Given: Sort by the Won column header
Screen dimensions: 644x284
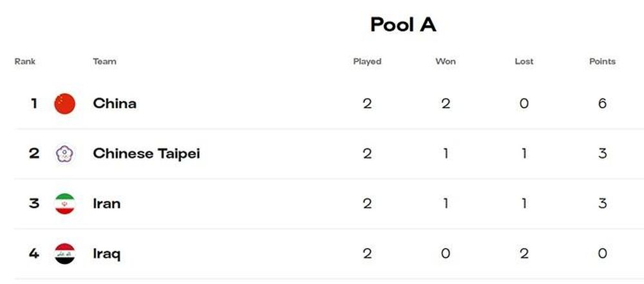Looking at the screenshot, I should pyautogui.click(x=446, y=61).
